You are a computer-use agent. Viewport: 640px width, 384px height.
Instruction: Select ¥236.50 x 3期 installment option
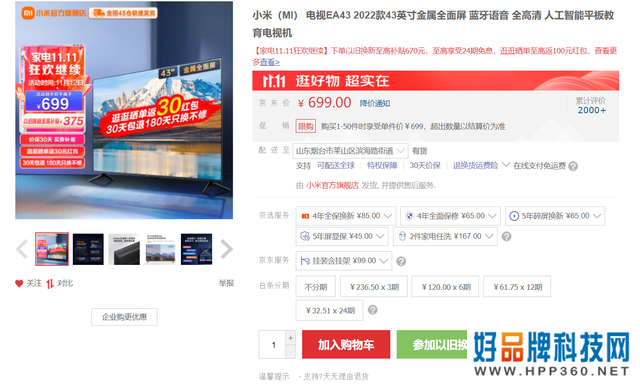(x=374, y=286)
